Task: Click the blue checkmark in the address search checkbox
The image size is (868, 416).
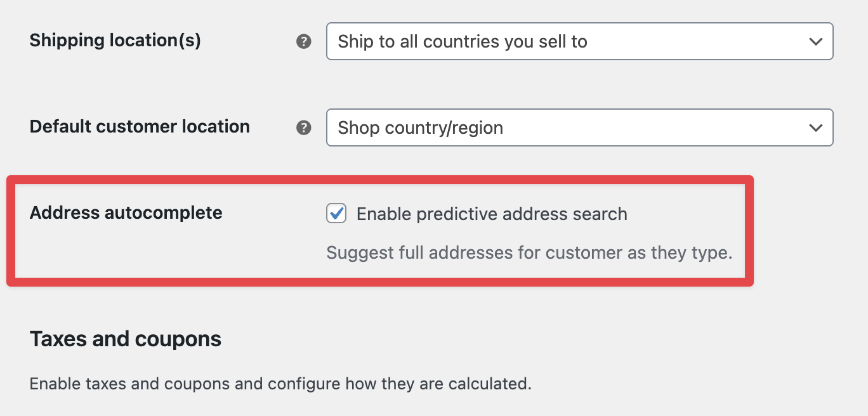Action: (337, 213)
